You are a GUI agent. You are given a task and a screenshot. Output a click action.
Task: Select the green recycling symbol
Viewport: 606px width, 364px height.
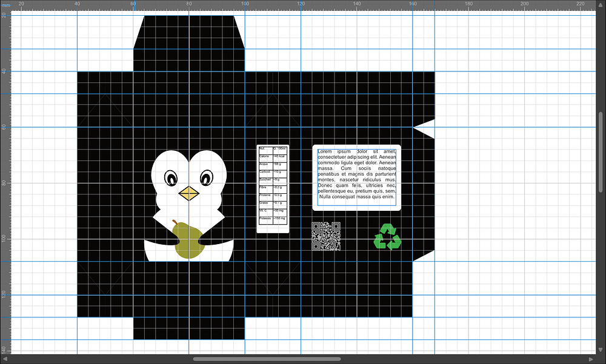(387, 236)
